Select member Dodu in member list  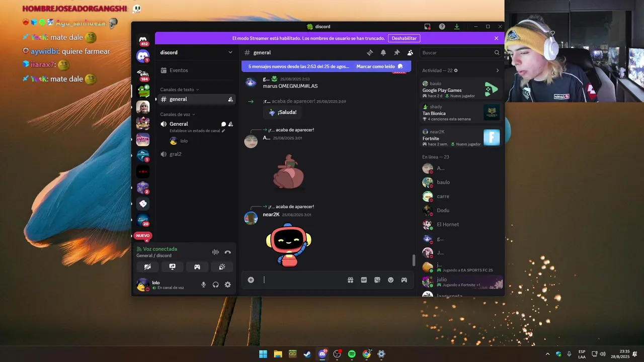(461, 210)
